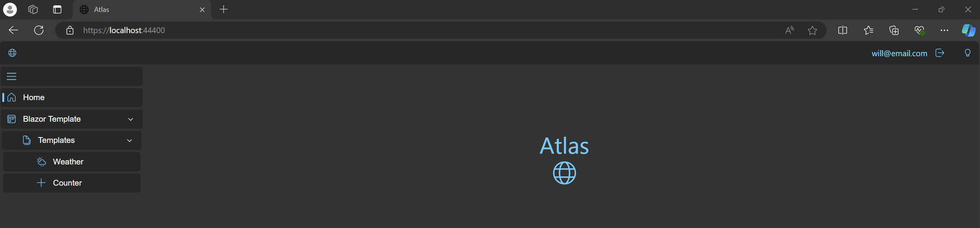Toggle the hamburger navigation menu
Image resolution: width=980 pixels, height=228 pixels.
click(x=12, y=76)
